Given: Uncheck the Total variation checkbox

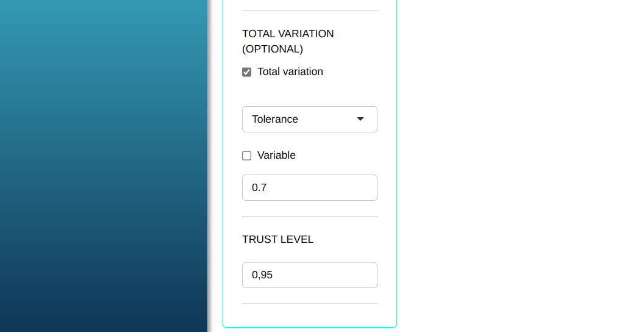Looking at the screenshot, I should pyautogui.click(x=247, y=72).
